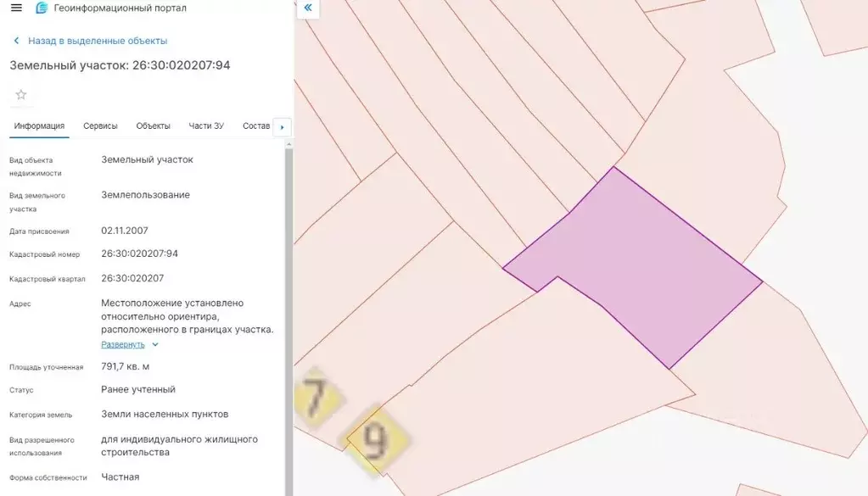The image size is (868, 496).
Task: Go back via Назад в выделенные объекты
Action: pos(98,41)
